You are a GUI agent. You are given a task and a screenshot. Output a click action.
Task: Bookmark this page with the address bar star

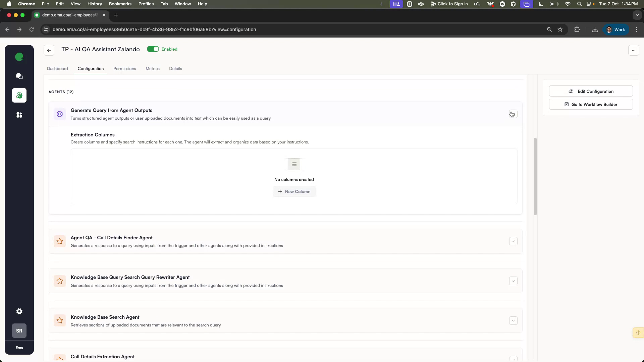560,29
